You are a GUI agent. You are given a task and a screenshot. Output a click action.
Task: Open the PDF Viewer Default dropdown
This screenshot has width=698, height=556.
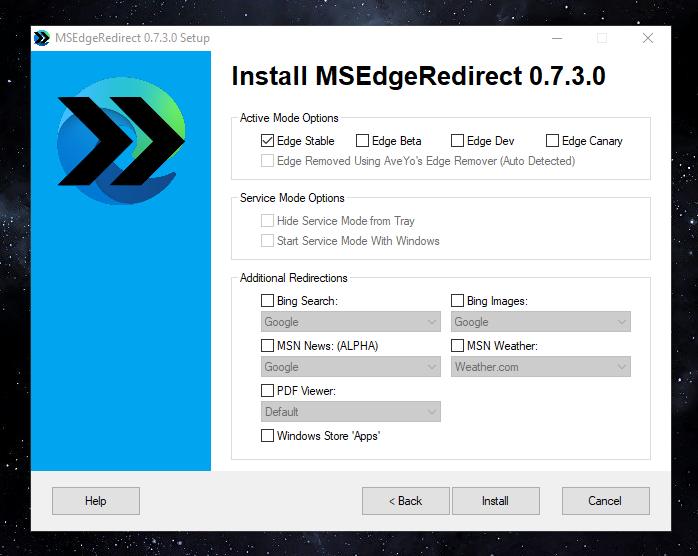(351, 411)
